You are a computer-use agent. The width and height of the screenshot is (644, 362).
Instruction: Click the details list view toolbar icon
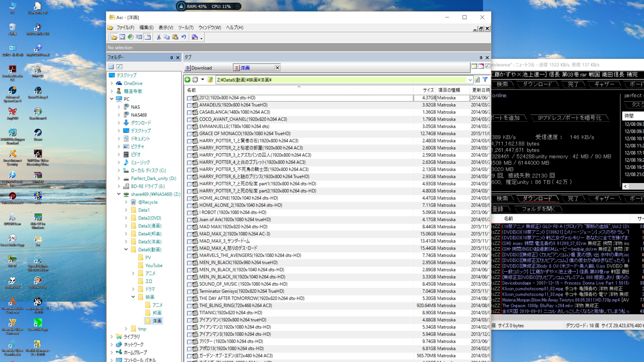point(139,37)
